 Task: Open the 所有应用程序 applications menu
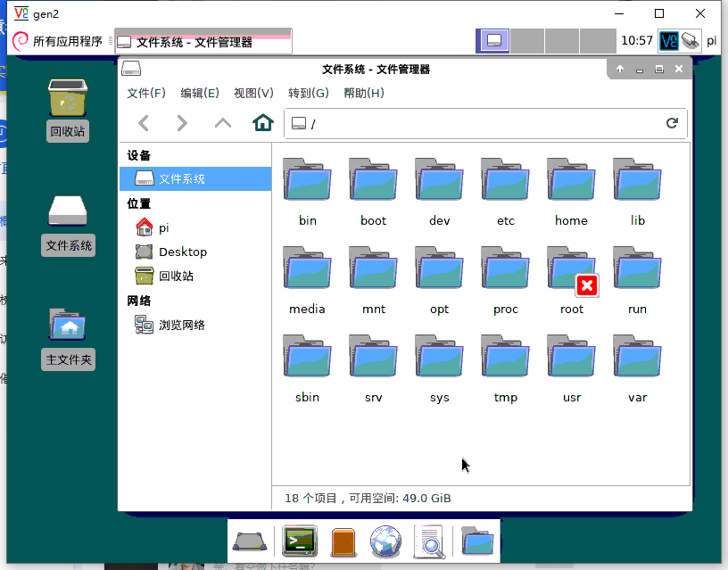(x=58, y=41)
